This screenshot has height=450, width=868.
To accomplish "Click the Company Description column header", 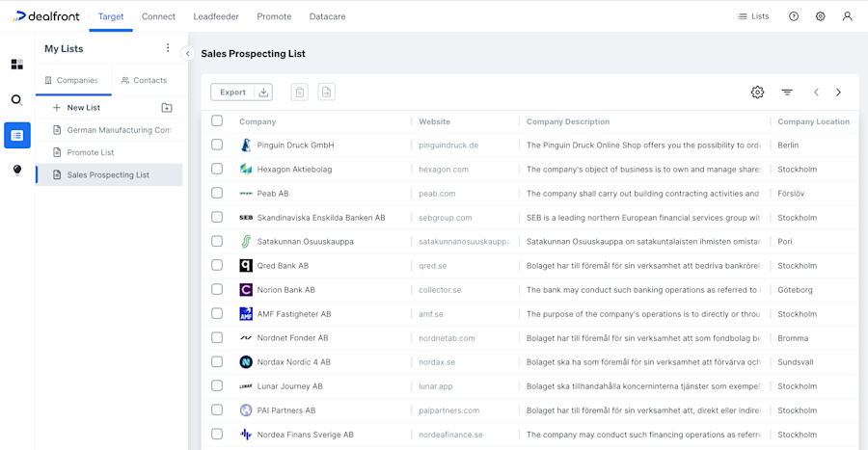I will (x=568, y=121).
